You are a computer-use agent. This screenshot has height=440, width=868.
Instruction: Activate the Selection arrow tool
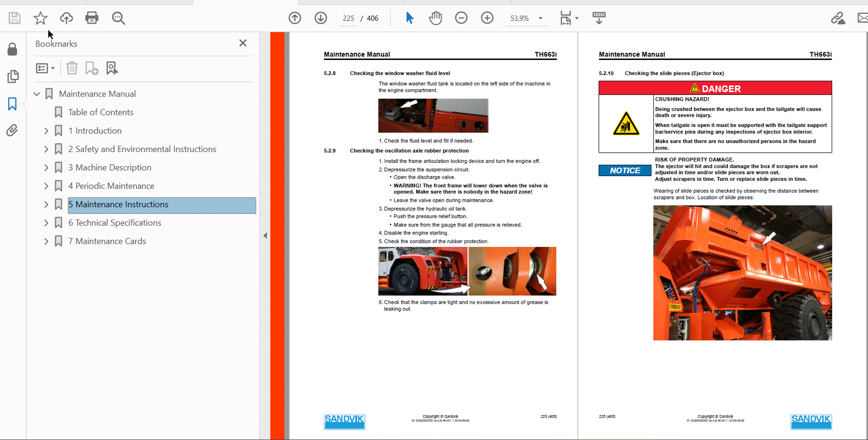point(409,18)
